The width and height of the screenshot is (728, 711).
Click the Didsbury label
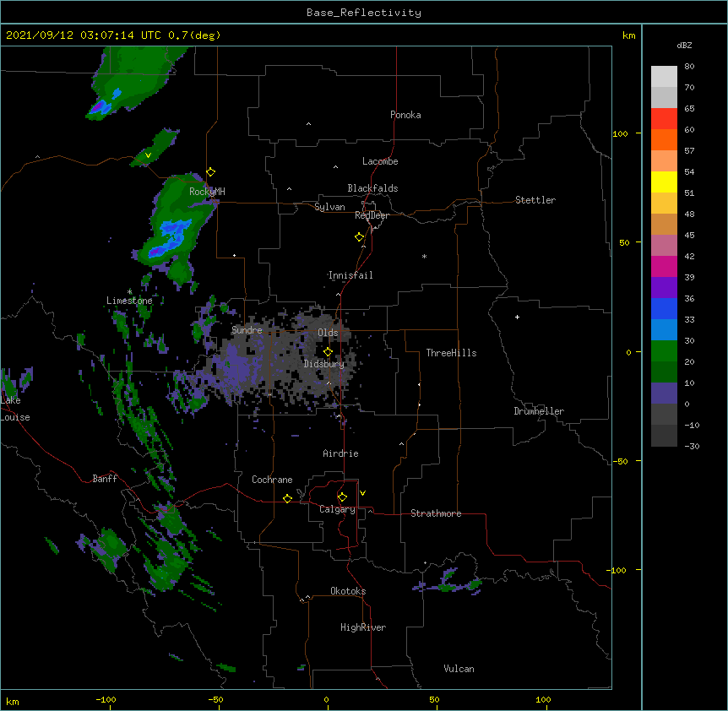(324, 364)
